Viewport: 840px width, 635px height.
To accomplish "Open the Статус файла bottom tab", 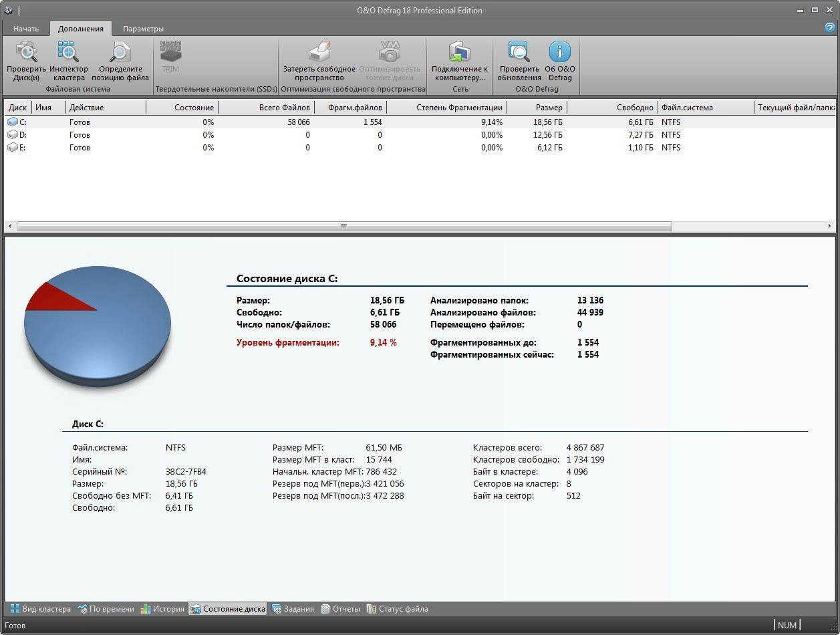I will click(397, 609).
